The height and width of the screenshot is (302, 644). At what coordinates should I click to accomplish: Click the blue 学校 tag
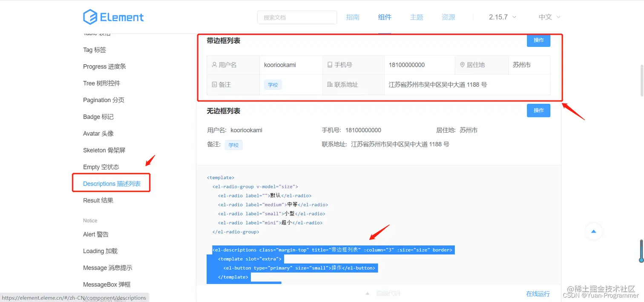[273, 85]
